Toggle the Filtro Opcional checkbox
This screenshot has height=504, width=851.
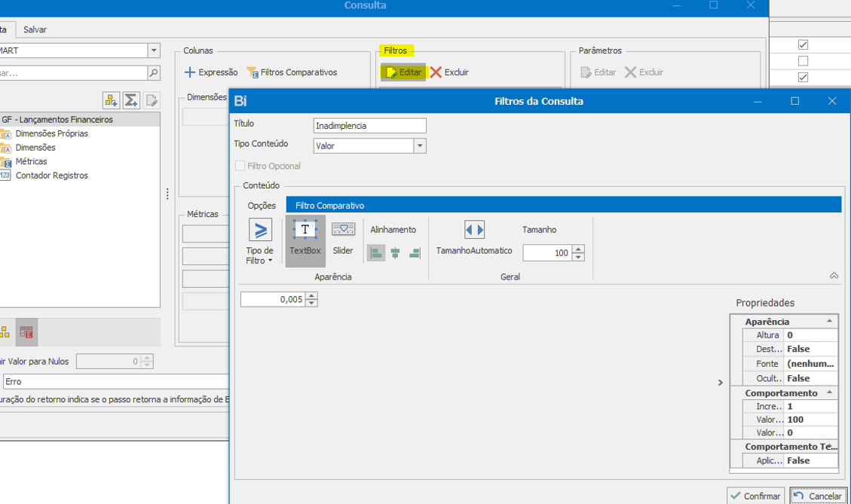pos(240,166)
